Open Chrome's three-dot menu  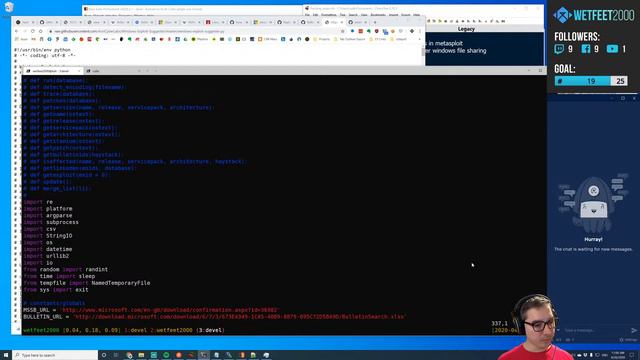pos(420,31)
